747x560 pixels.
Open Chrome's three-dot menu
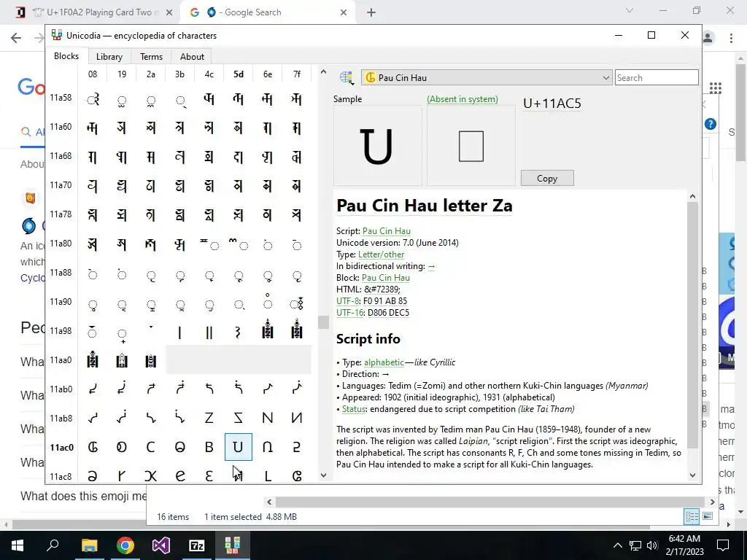click(731, 38)
